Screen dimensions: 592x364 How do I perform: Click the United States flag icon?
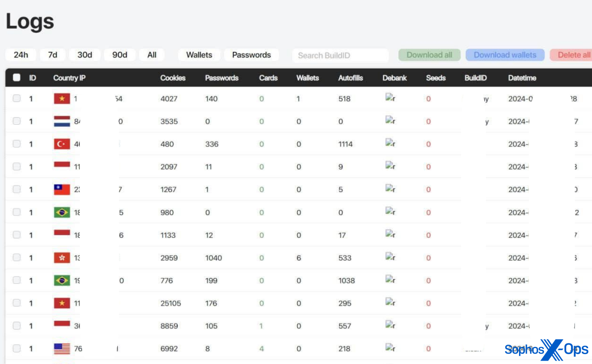click(62, 349)
